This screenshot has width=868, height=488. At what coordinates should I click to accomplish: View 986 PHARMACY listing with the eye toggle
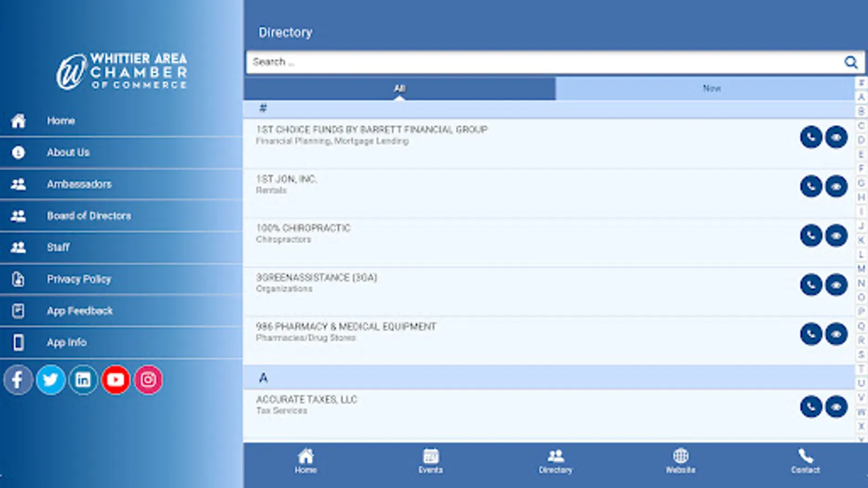click(836, 335)
